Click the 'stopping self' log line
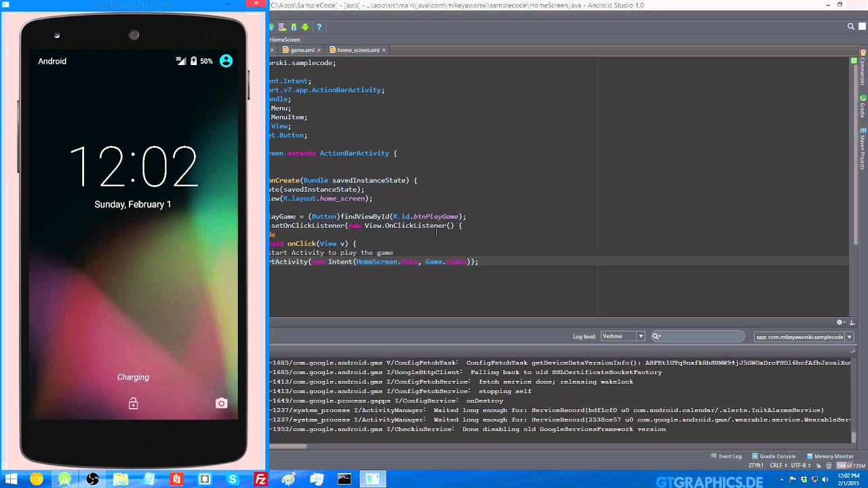 401,391
